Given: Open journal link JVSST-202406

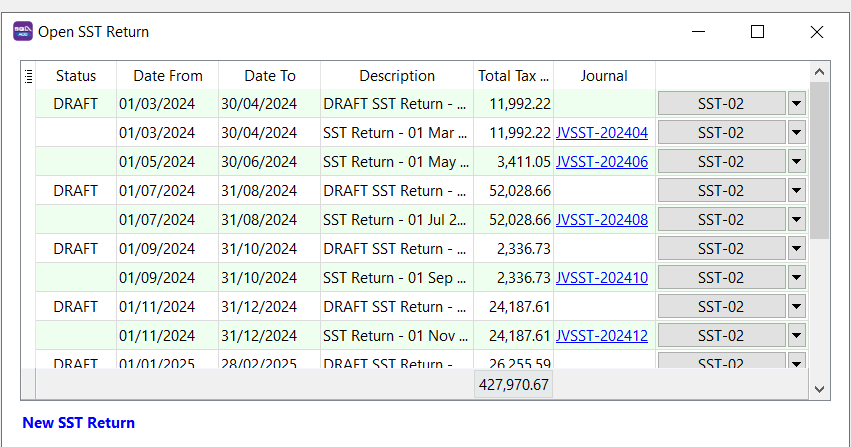Looking at the screenshot, I should (x=601, y=162).
